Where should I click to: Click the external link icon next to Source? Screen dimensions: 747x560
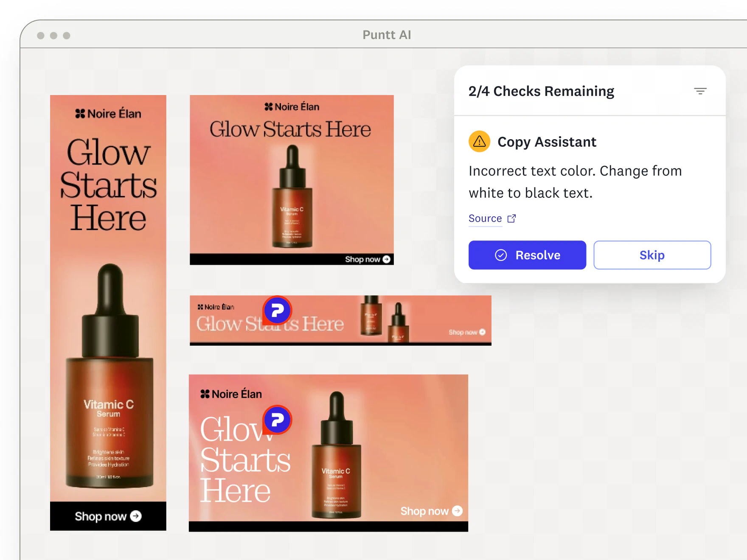tap(512, 218)
